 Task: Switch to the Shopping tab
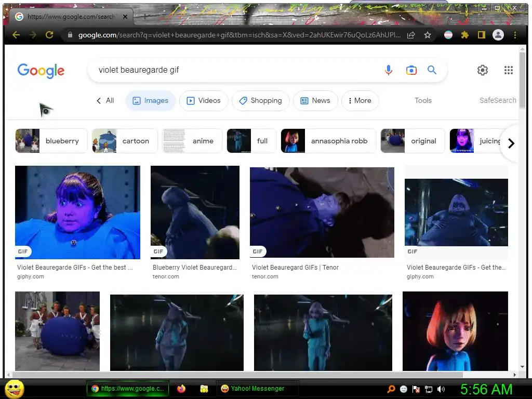(x=261, y=100)
